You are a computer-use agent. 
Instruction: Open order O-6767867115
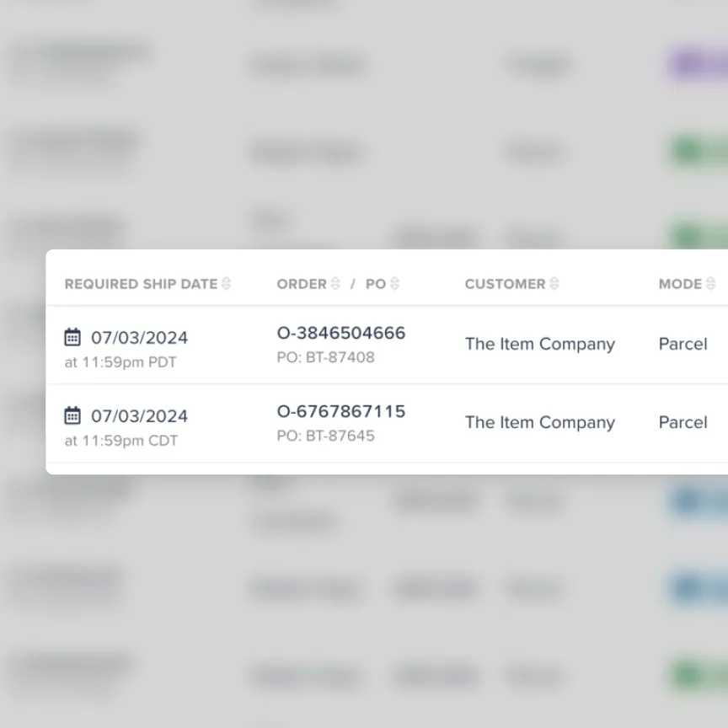341,411
